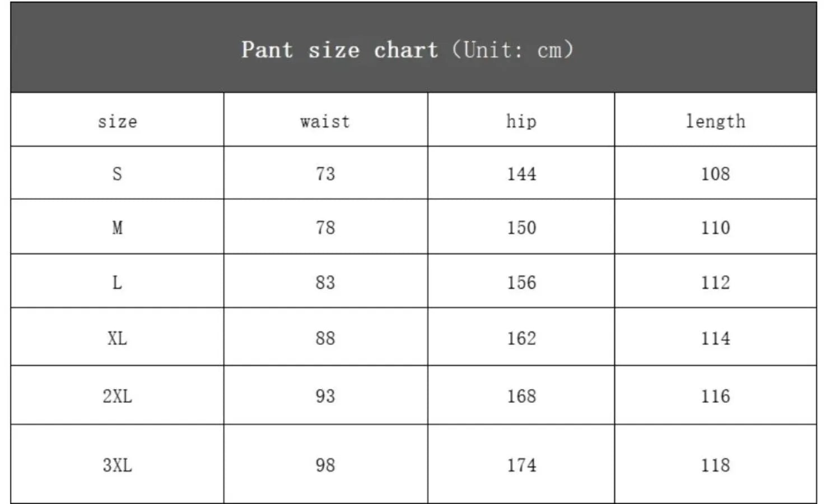Select the hip column header
825x504 pixels.
click(x=521, y=121)
